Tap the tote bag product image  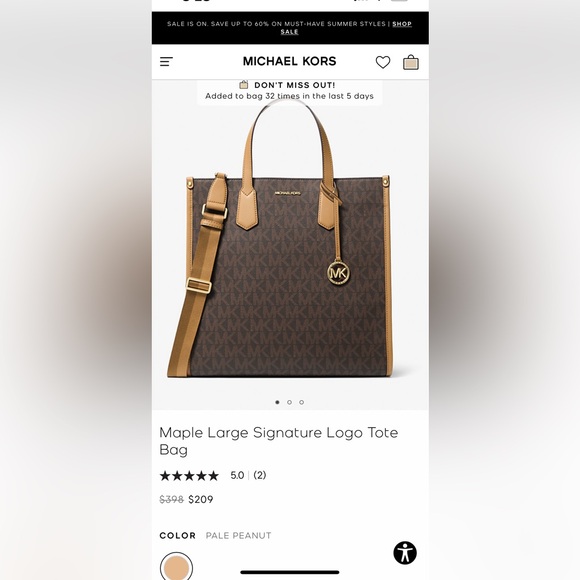280,239
